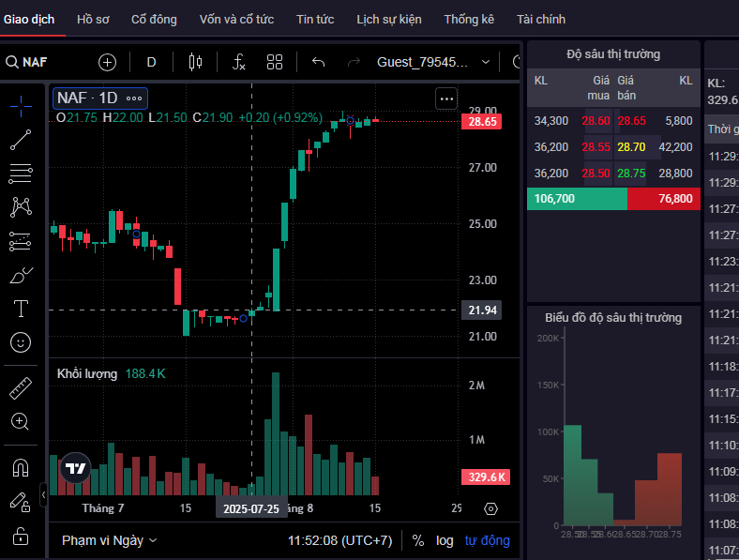
Task: Open the Fibonacci retracement tool group
Action: pyautogui.click(x=21, y=174)
